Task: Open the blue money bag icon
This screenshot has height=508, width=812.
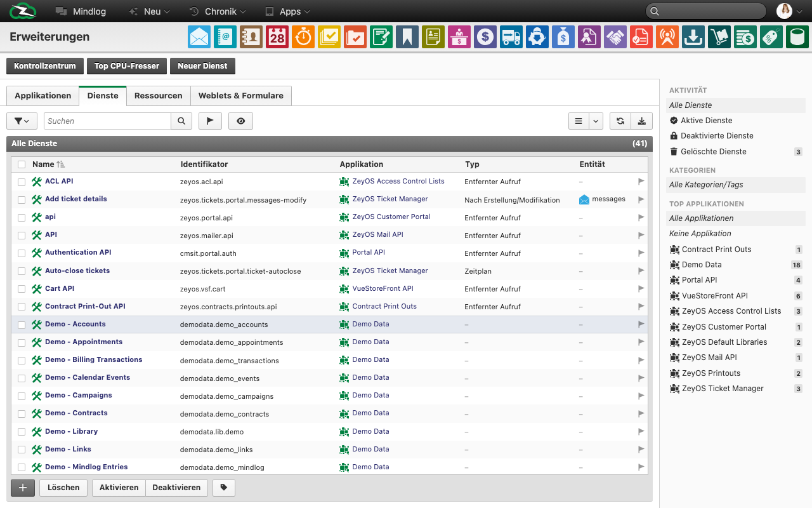Action: 563,37
